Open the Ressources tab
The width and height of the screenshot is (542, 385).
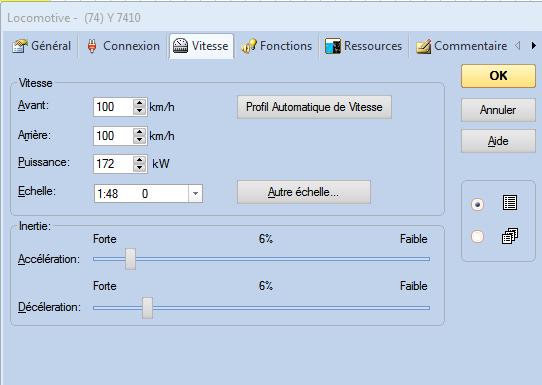pos(364,46)
